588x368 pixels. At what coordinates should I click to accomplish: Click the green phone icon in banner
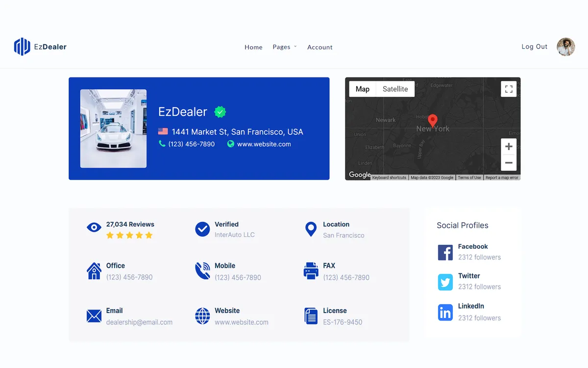pyautogui.click(x=162, y=144)
